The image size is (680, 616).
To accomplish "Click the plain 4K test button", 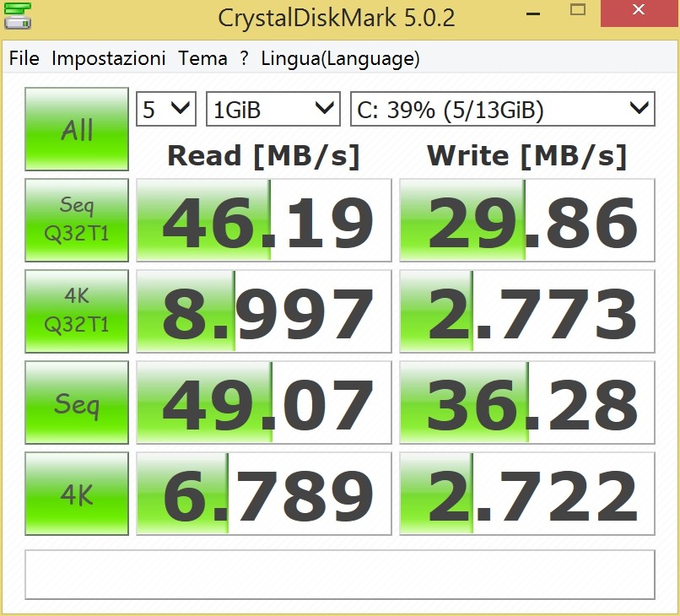I will click(x=77, y=494).
